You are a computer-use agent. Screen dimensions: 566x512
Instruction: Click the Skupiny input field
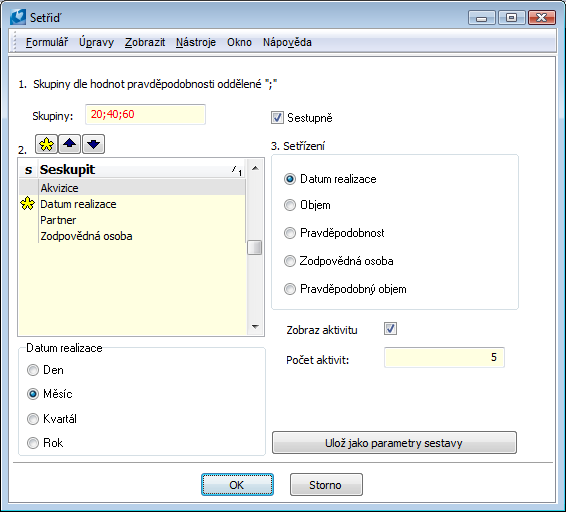coord(145,114)
